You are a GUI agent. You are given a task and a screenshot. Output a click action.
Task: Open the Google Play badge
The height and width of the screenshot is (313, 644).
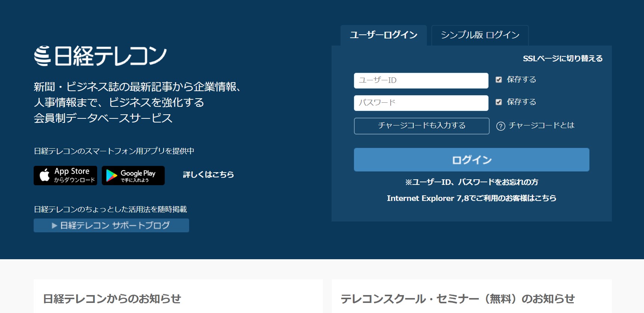coord(133,176)
